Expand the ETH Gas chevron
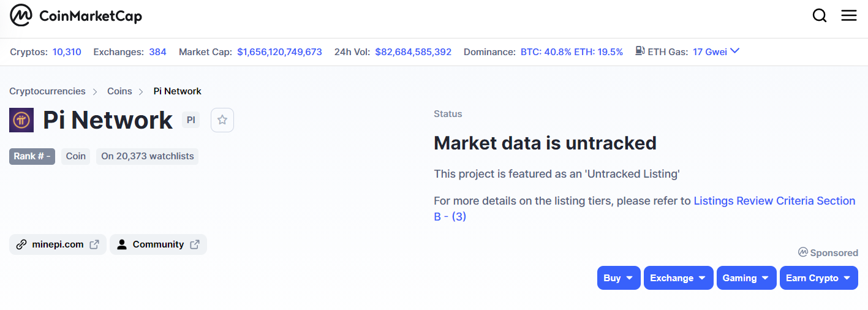Viewport: 868px width, 310px height. point(735,51)
